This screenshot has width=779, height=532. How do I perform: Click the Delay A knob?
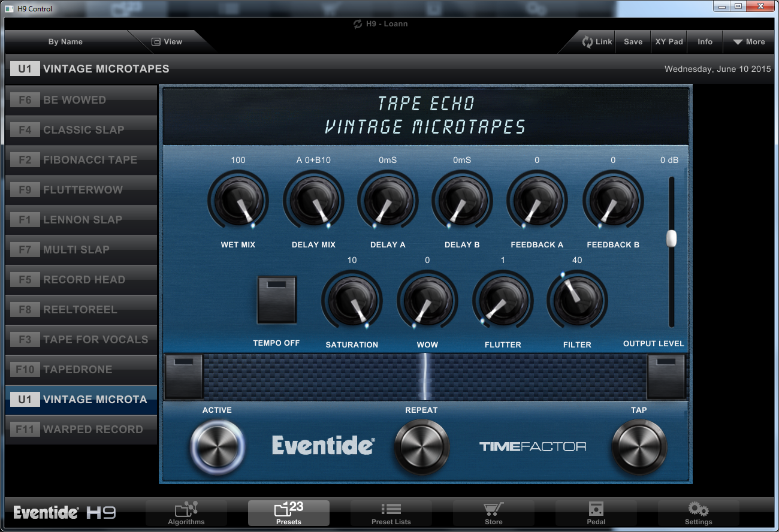pyautogui.click(x=388, y=201)
